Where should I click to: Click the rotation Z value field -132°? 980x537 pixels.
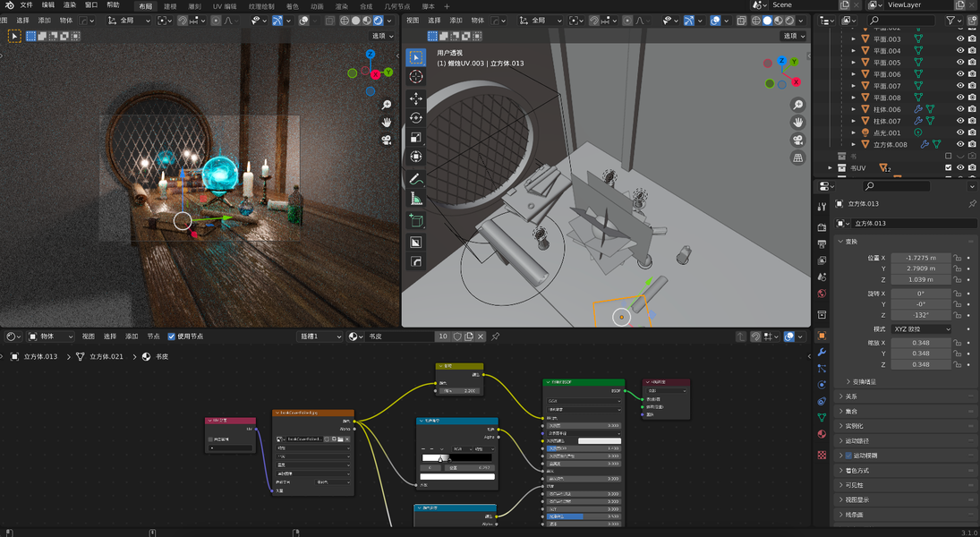pyautogui.click(x=921, y=314)
